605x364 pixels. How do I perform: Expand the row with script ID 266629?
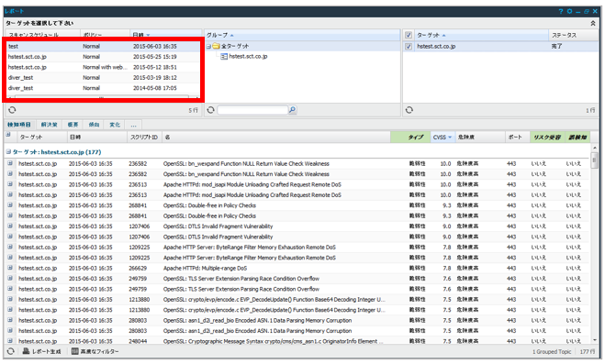10,268
